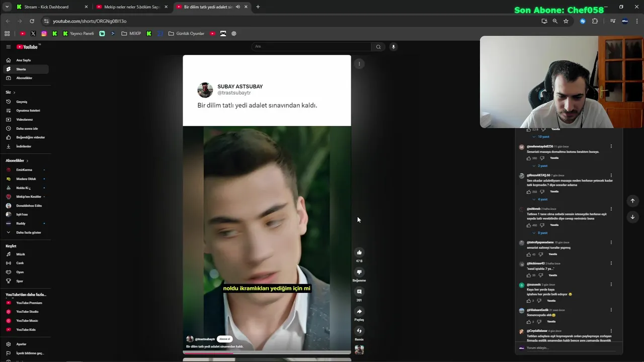Like the @hickimse43 comment
The height and width of the screenshot is (362, 644).
(x=529, y=276)
